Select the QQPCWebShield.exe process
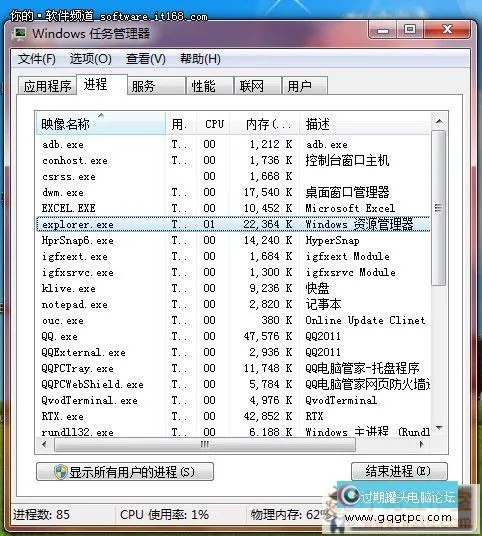 [233, 384]
